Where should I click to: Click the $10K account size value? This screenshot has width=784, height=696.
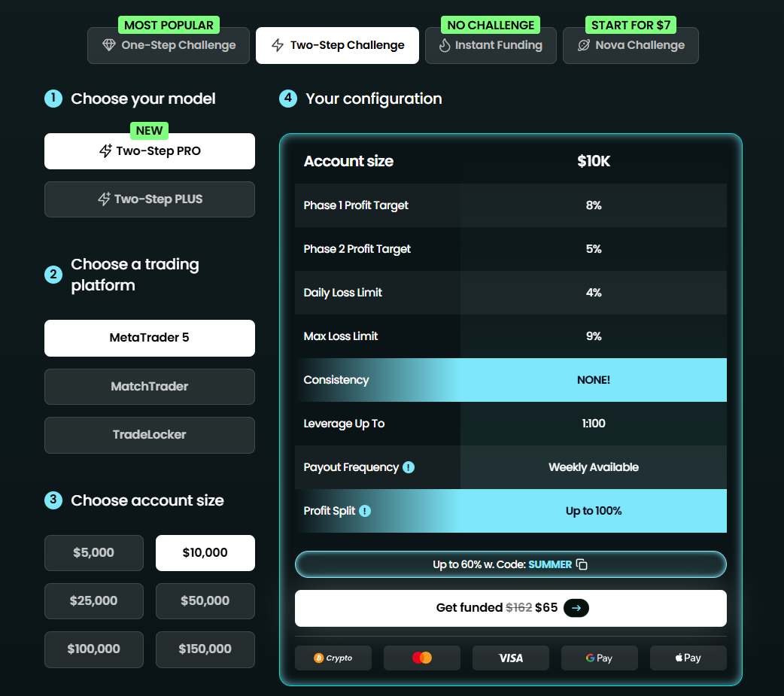tap(594, 161)
